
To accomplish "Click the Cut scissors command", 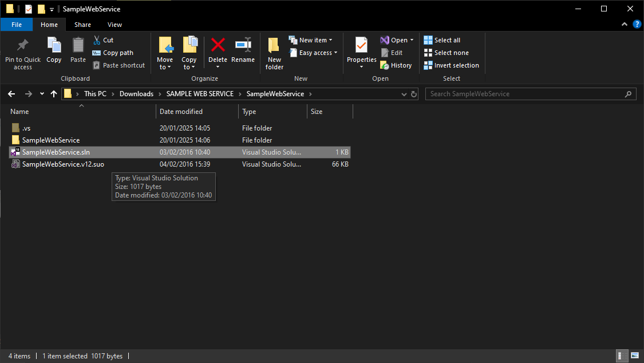I will click(x=103, y=40).
